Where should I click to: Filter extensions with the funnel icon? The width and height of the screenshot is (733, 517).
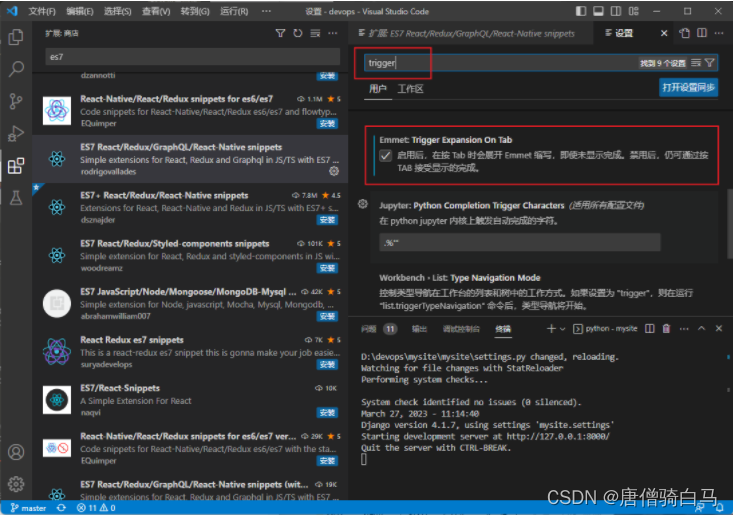click(280, 33)
